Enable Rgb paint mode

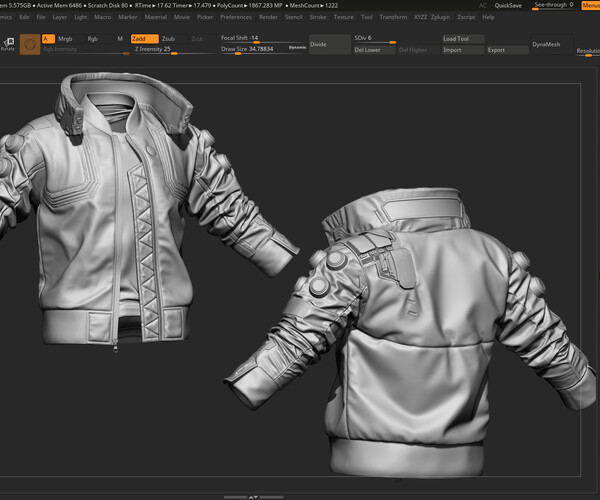click(x=92, y=38)
